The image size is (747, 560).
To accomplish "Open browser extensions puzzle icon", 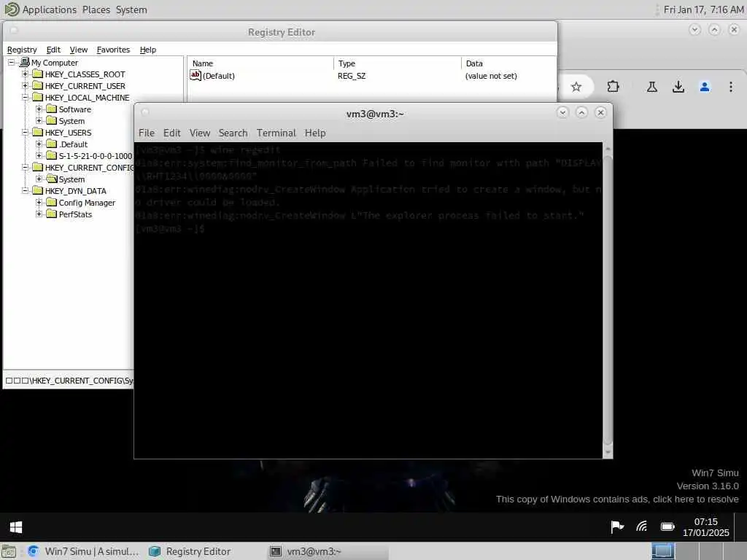I will [613, 87].
